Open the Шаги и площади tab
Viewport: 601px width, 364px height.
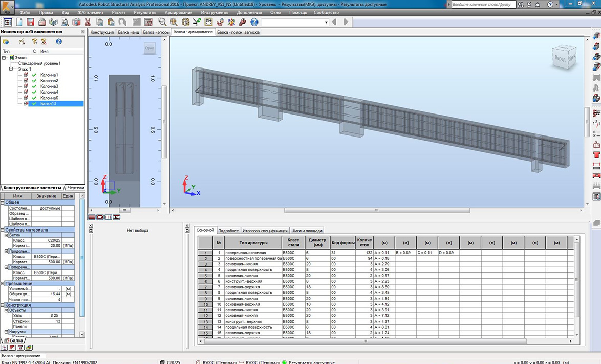(307, 231)
